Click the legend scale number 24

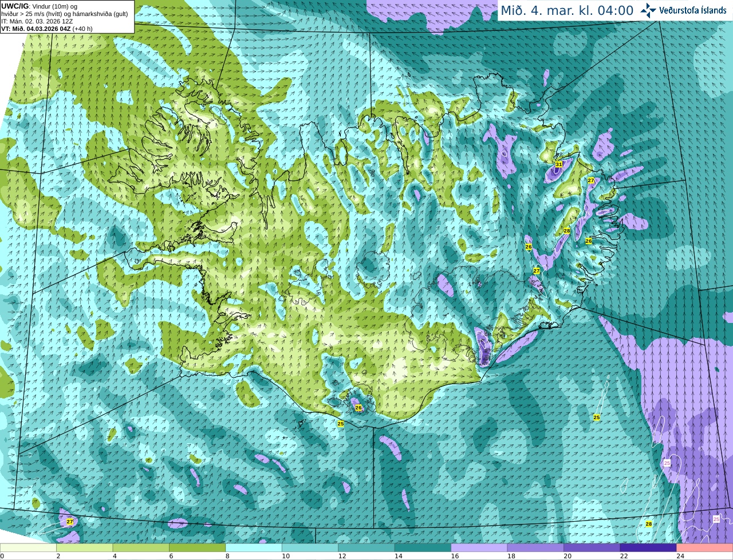click(x=680, y=556)
